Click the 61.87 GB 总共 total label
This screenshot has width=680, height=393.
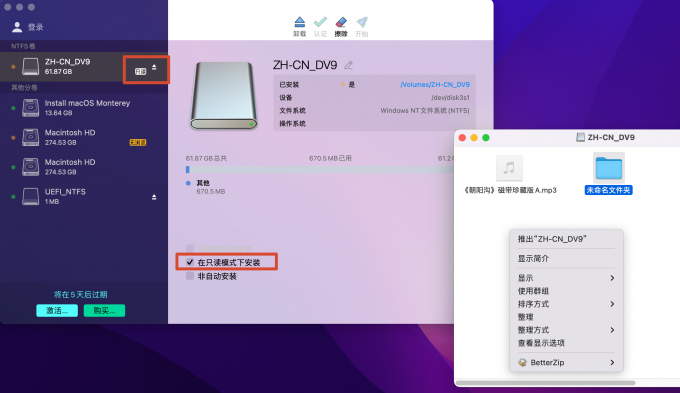coord(206,158)
